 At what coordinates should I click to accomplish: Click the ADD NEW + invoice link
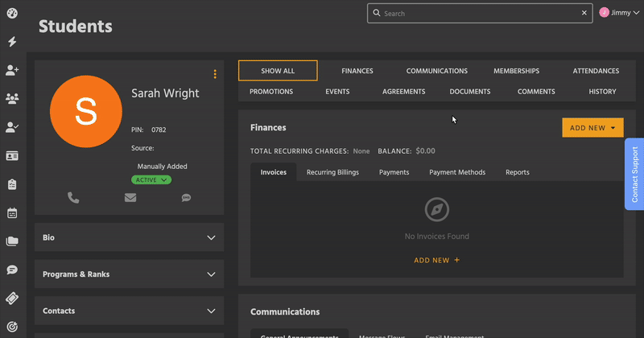tap(436, 260)
